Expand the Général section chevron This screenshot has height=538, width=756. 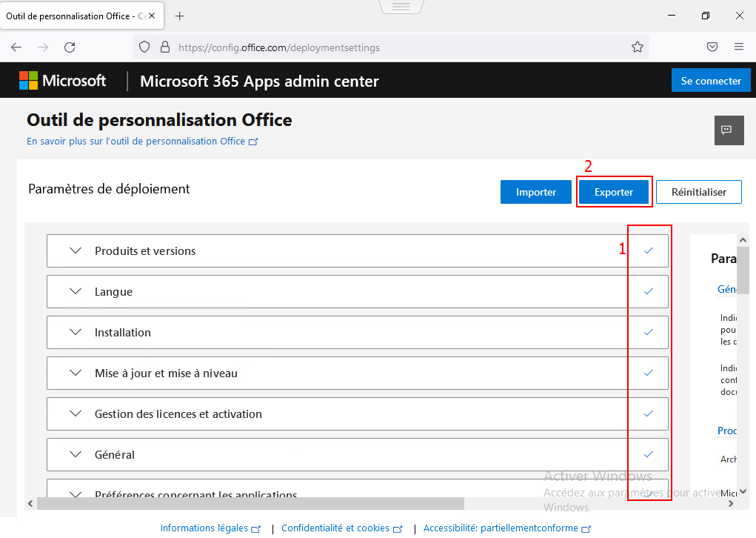click(x=76, y=454)
